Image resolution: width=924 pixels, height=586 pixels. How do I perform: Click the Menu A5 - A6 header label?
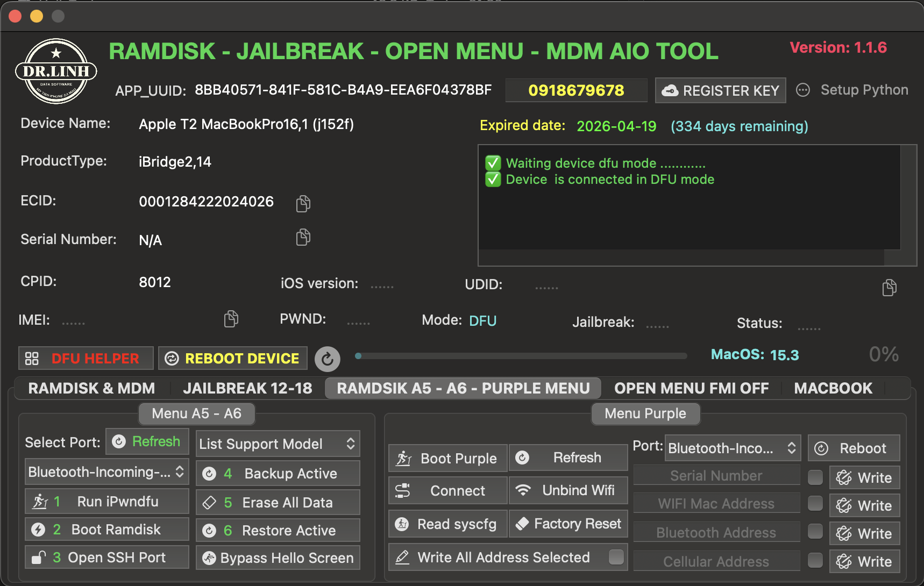[x=196, y=413]
